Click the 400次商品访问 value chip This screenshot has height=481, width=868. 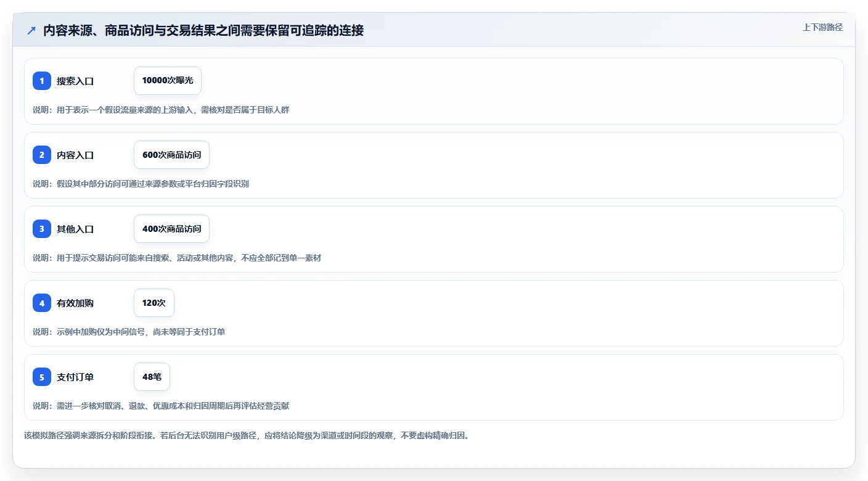pyautogui.click(x=171, y=229)
